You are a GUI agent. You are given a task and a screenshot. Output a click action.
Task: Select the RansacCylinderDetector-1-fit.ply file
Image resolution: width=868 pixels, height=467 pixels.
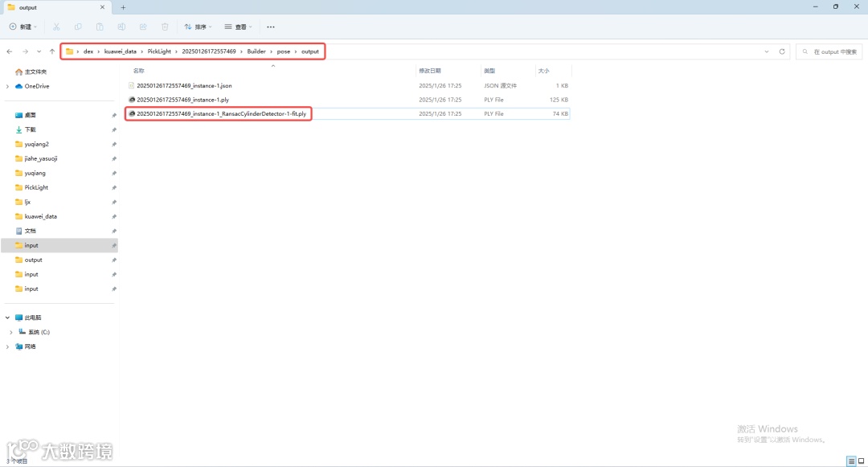[221, 113]
